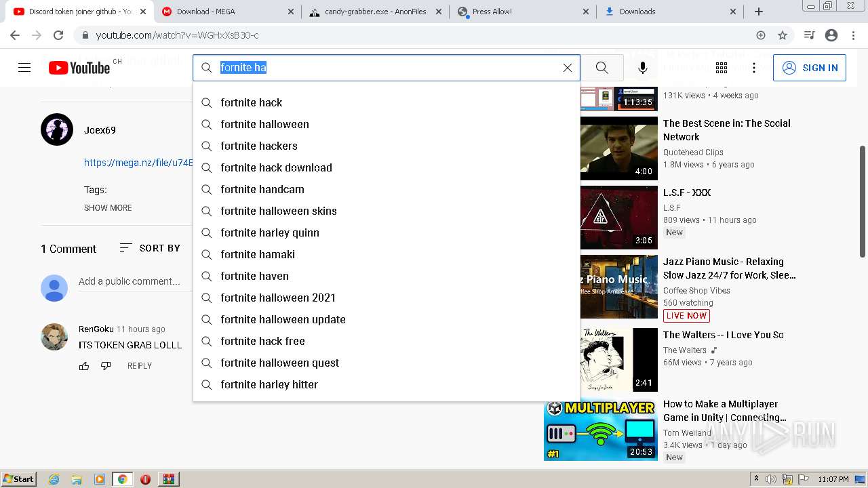Open the Jazz Piano Music live stream title
Screen dimensions: 868x488
(729, 268)
